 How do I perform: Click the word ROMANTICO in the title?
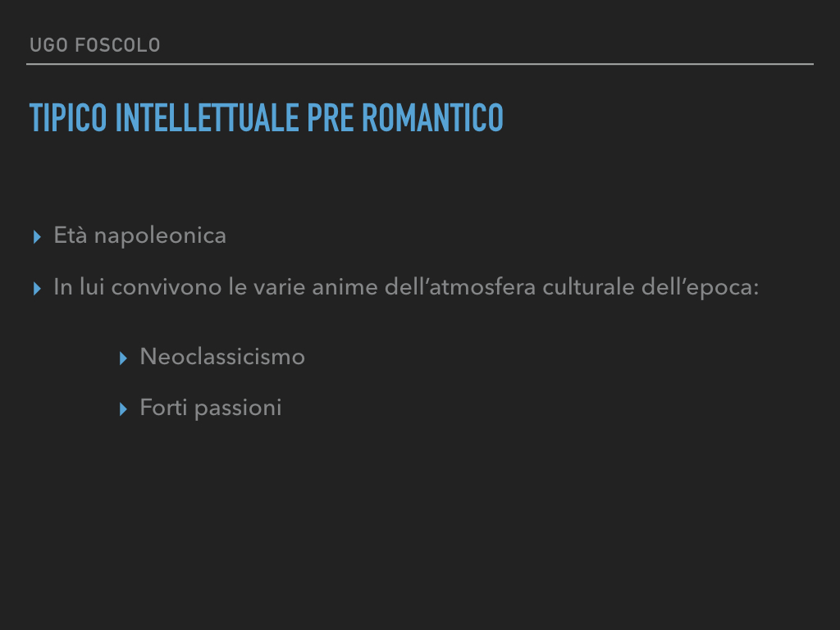pos(433,118)
